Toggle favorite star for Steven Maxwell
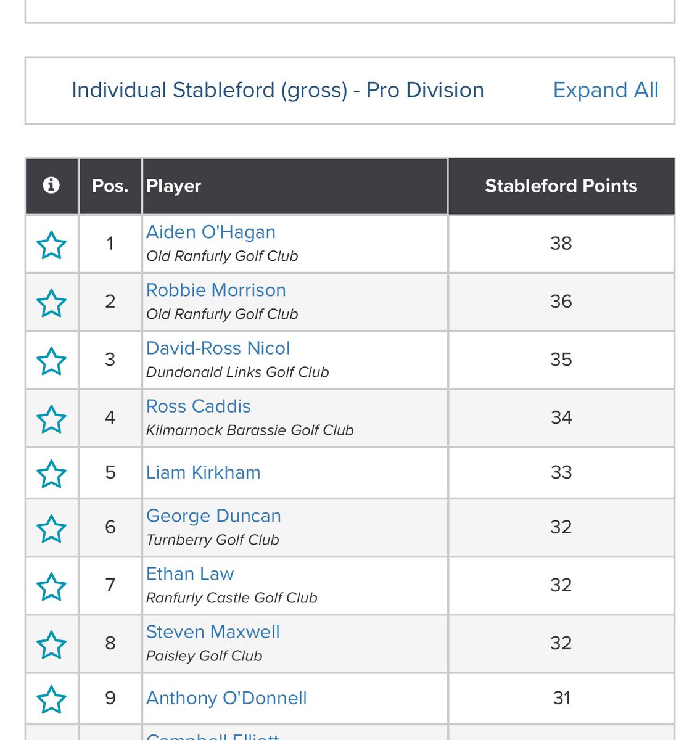This screenshot has height=740, width=700. click(x=51, y=645)
